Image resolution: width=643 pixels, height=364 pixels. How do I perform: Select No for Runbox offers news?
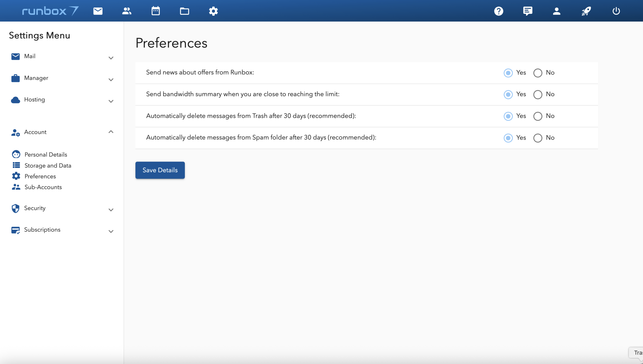click(538, 73)
